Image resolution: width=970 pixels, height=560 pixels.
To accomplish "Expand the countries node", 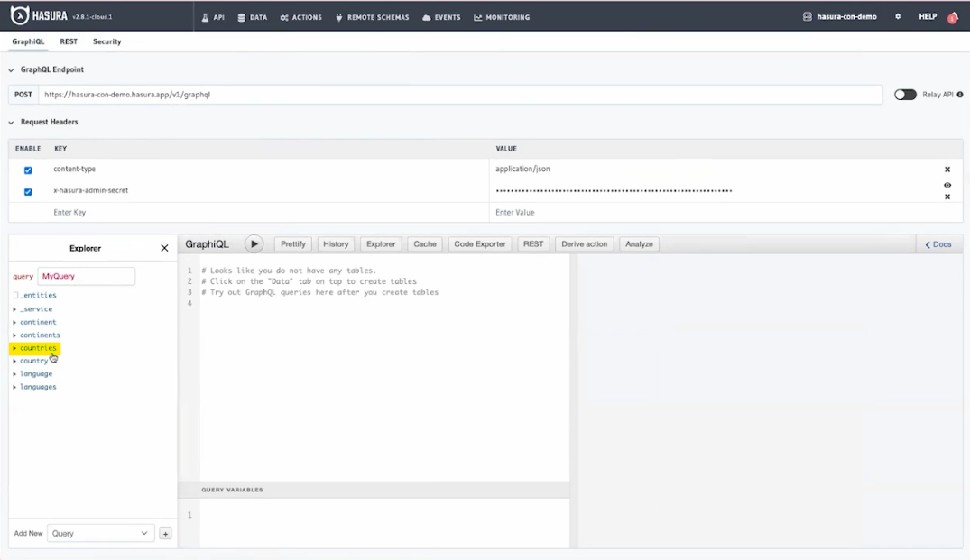I will (x=14, y=348).
